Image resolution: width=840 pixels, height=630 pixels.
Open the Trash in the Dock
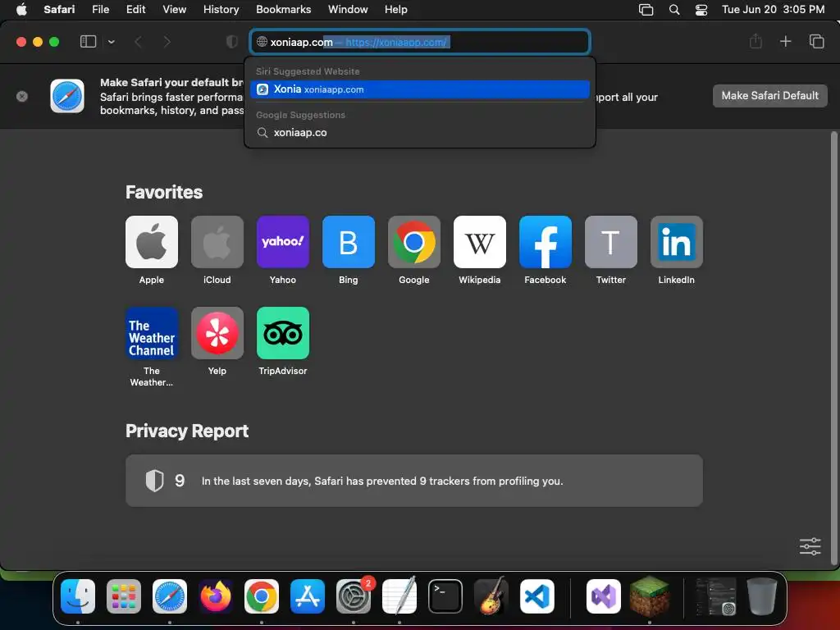point(762,596)
